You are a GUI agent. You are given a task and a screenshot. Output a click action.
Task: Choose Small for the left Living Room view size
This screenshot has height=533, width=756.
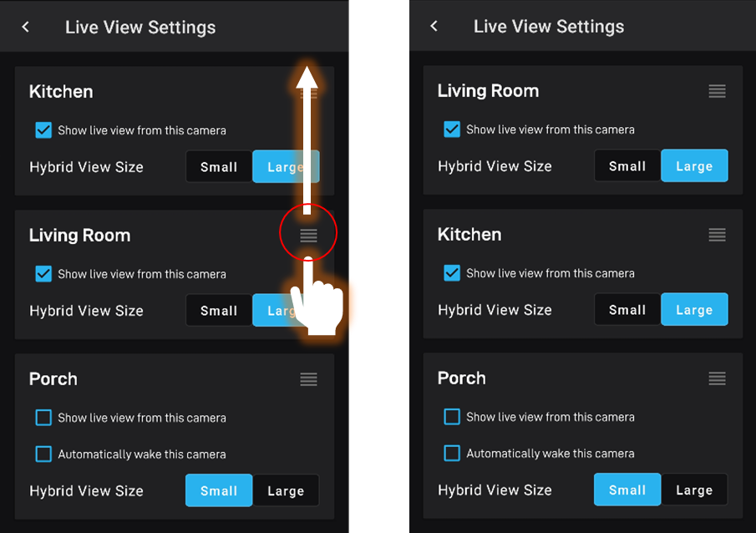pos(219,311)
